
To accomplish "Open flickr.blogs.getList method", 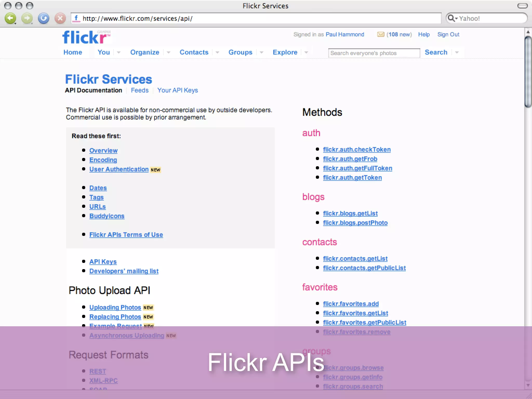I will pyautogui.click(x=350, y=213).
